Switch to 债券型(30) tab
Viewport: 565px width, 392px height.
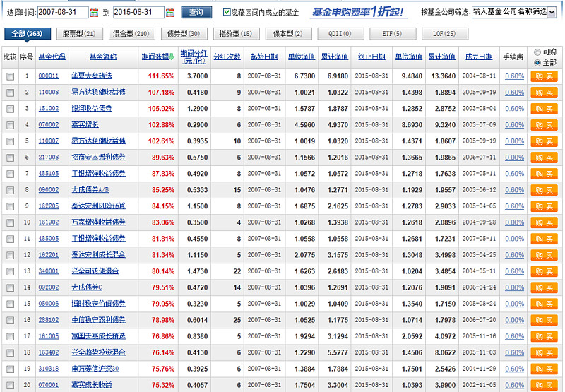click(x=184, y=34)
